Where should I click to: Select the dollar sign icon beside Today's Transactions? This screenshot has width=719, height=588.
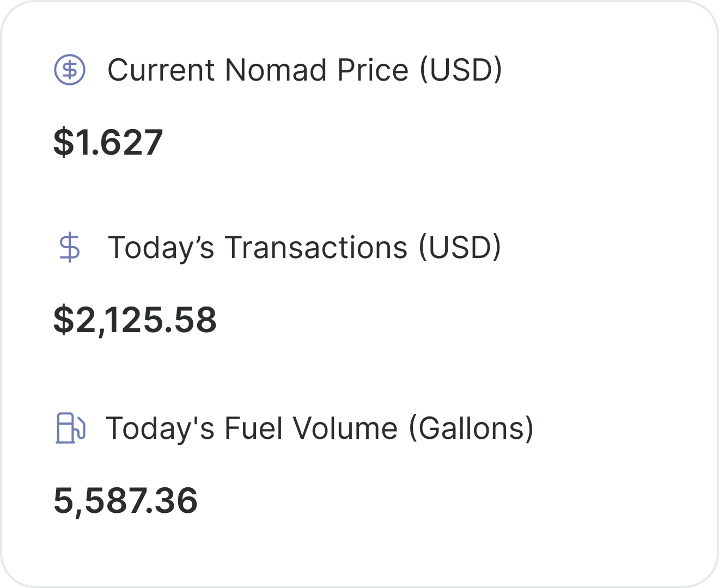coord(70,248)
